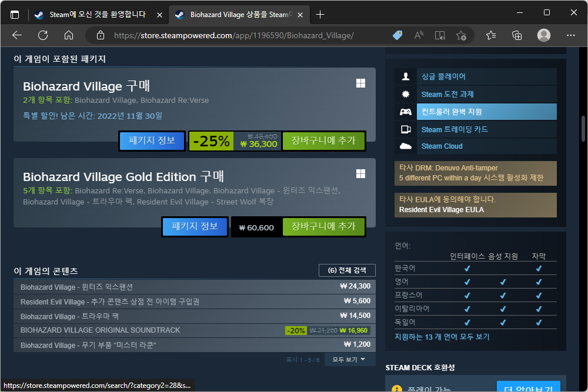Close the Steam welcome tab
The width and height of the screenshot is (588, 392).
point(159,15)
